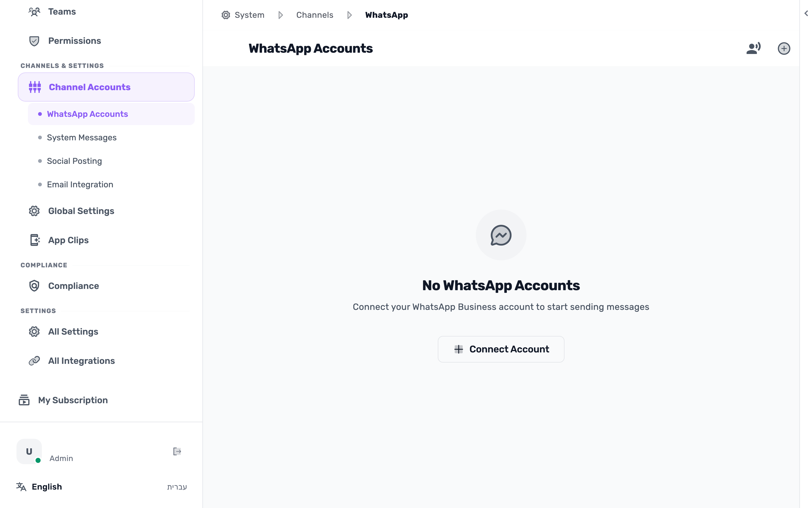Click the chat bubble empty-state icon
The width and height of the screenshot is (812, 508).
click(x=501, y=235)
